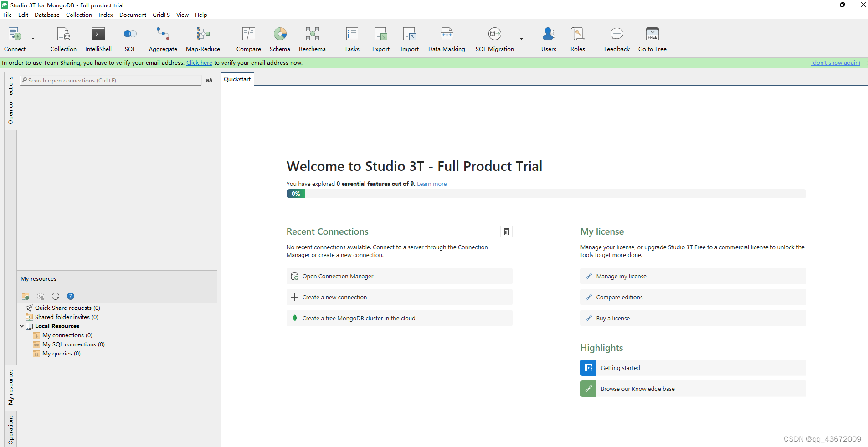Toggle case-sensitive search (aA) button
The height and width of the screenshot is (447, 868).
(209, 80)
